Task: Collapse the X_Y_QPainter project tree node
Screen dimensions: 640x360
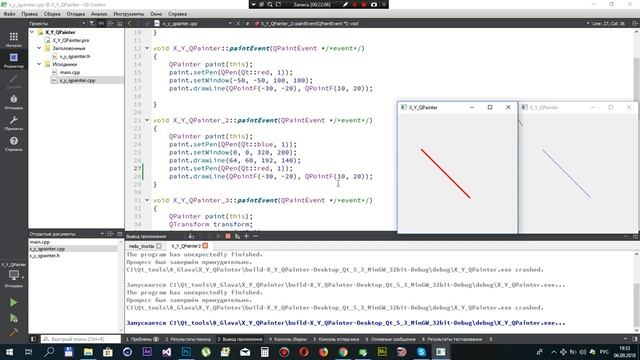Action: tap(32, 32)
